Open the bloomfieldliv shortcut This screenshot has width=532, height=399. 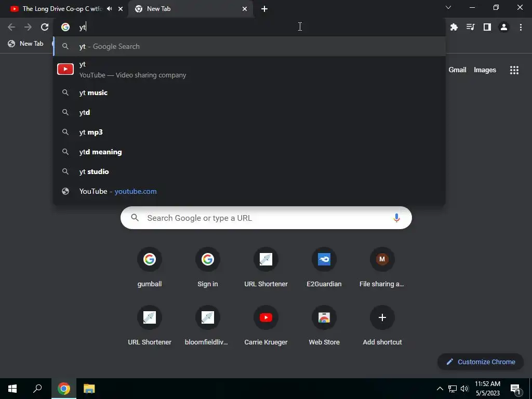[208, 326]
